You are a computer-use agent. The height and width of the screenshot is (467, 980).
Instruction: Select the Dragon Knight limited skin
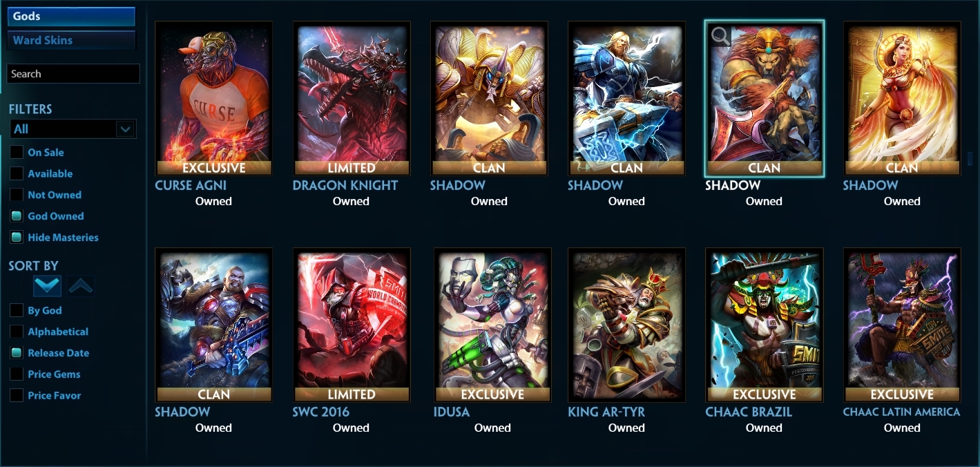coord(352,98)
